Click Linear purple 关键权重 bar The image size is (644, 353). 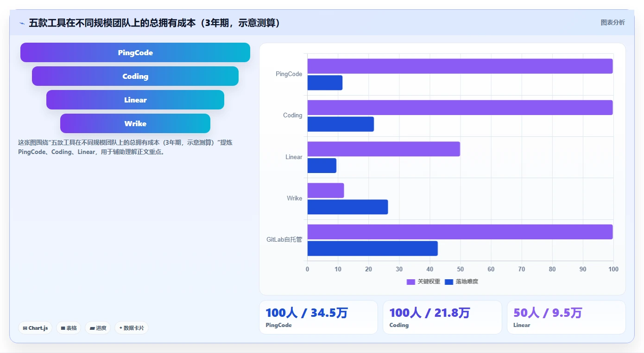[384, 149]
